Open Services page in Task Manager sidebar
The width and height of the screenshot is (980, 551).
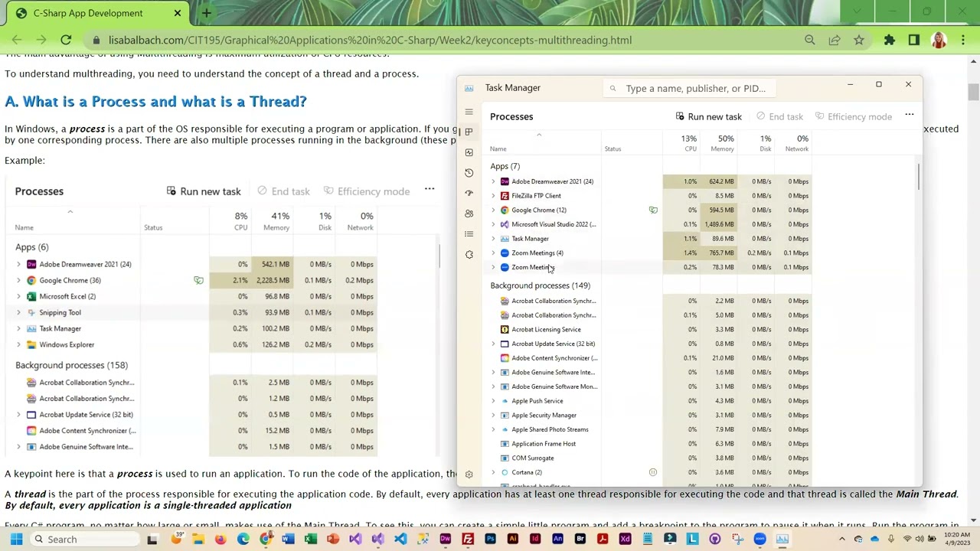click(469, 254)
